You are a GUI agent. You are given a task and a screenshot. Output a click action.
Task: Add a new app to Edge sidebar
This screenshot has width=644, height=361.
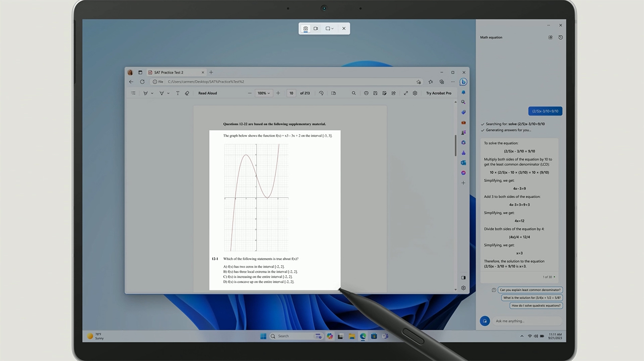click(463, 183)
